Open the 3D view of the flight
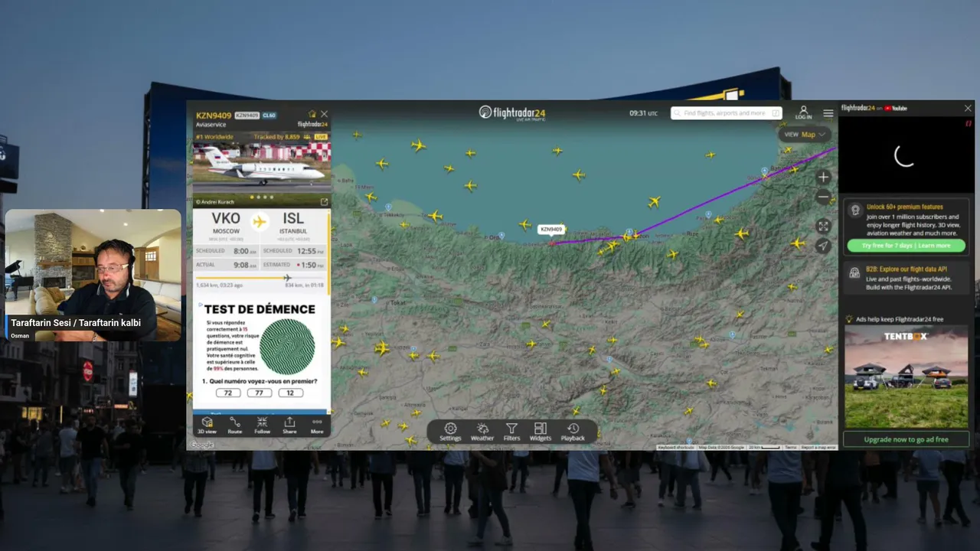980x551 pixels. click(207, 425)
